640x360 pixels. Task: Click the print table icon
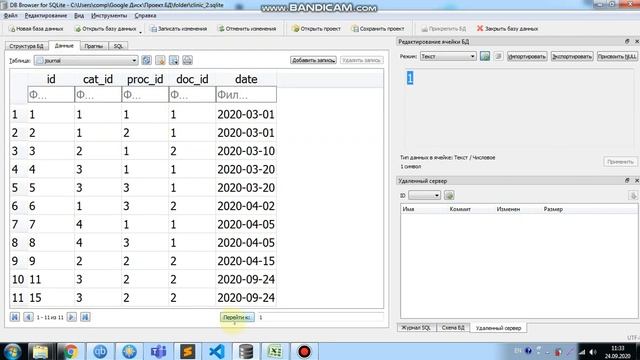[x=187, y=60]
